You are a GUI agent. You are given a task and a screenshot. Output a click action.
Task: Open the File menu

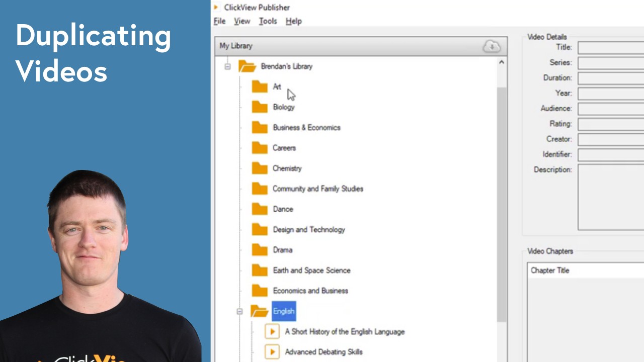tap(219, 21)
